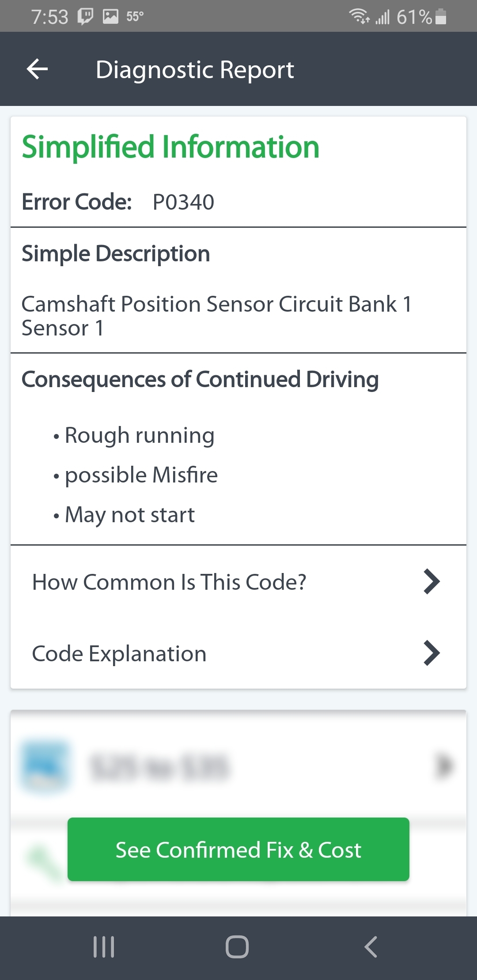Tap the blurred price range text
477x980 pixels.
(159, 768)
